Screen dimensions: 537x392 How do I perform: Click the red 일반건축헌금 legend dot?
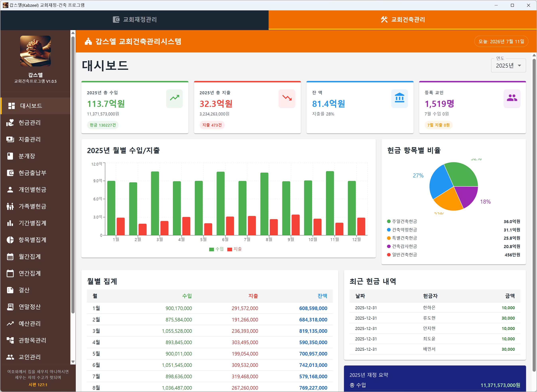(x=389, y=255)
